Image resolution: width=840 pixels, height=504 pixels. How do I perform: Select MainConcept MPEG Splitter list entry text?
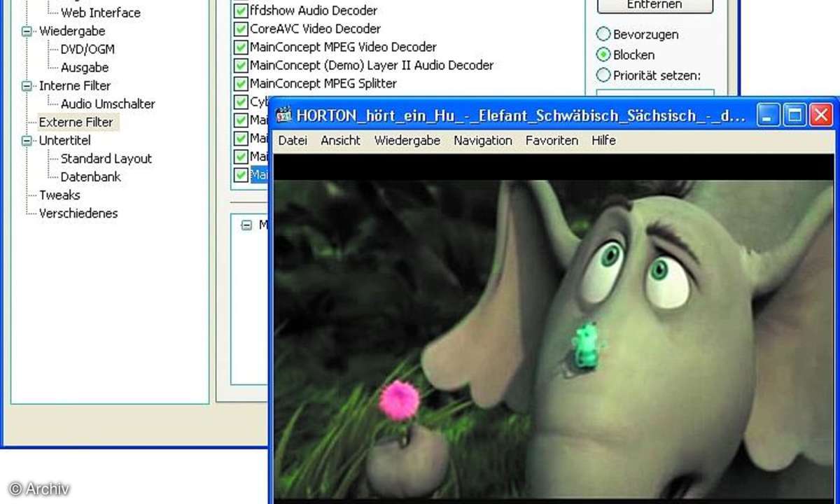[x=323, y=83]
